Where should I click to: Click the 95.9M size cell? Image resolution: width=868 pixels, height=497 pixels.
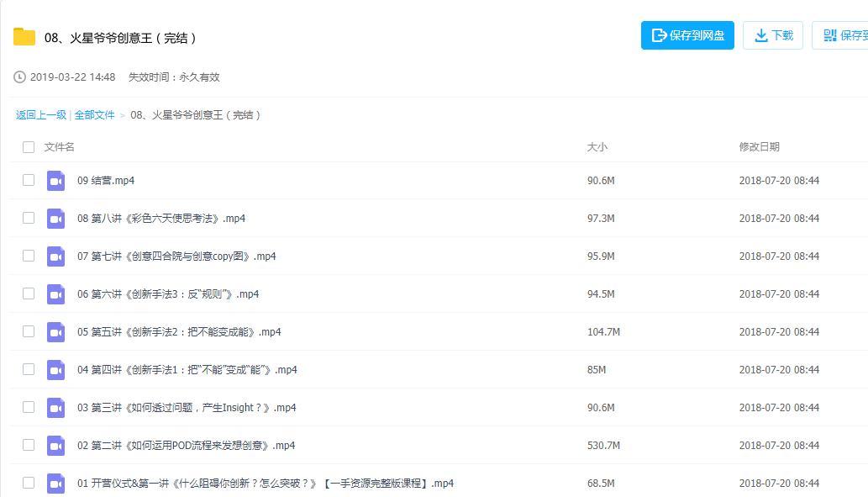[601, 256]
